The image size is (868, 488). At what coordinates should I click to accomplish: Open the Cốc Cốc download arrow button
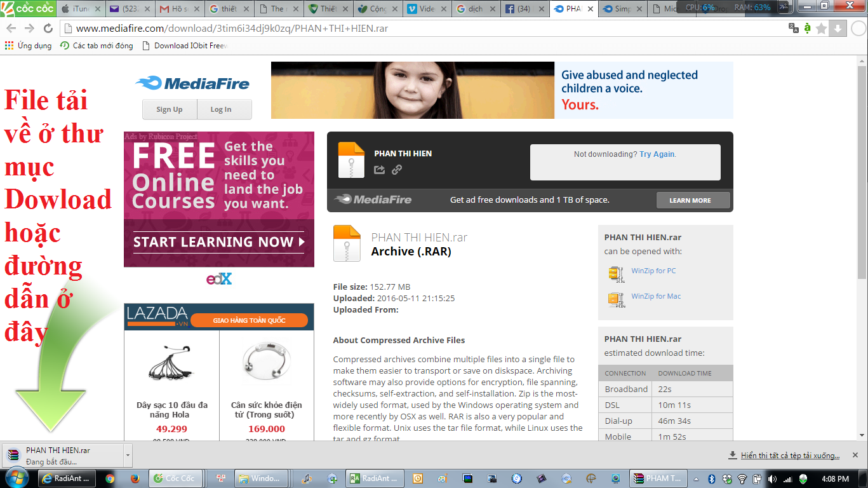click(x=837, y=28)
